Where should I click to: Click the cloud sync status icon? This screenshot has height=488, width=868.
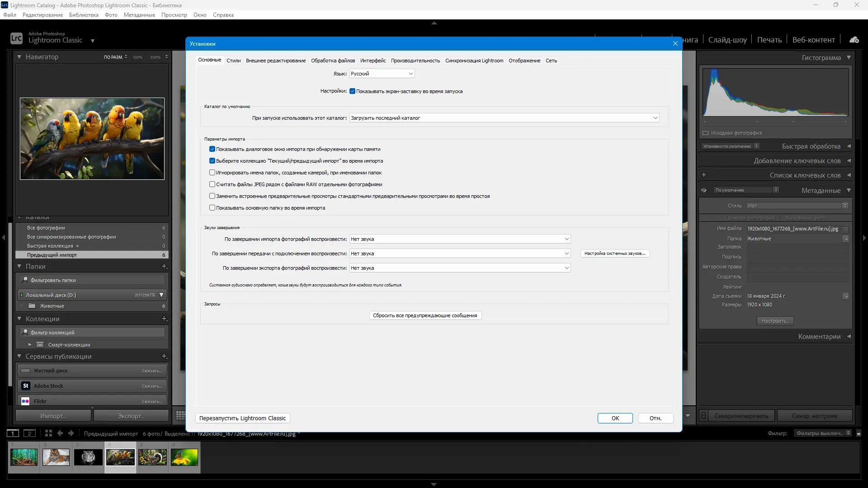pyautogui.click(x=854, y=40)
